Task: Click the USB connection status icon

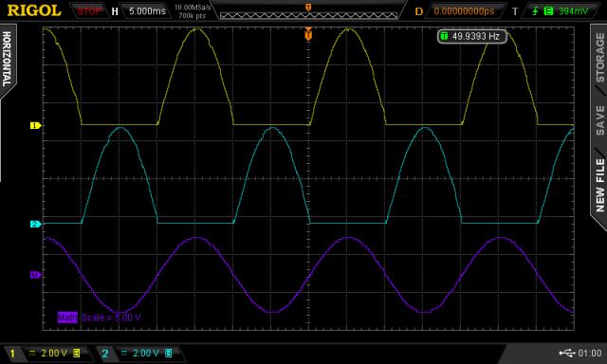Action: click(x=567, y=353)
